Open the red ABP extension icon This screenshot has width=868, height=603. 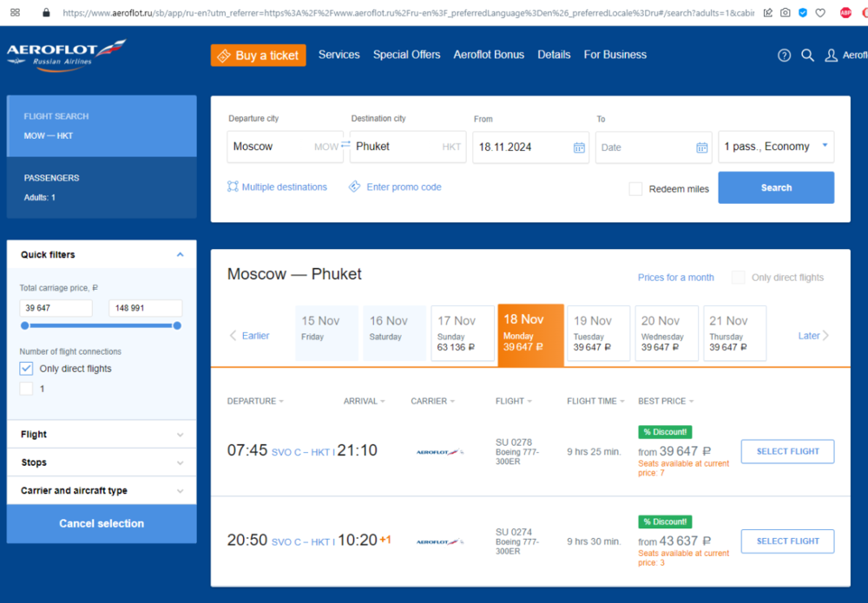coord(845,12)
